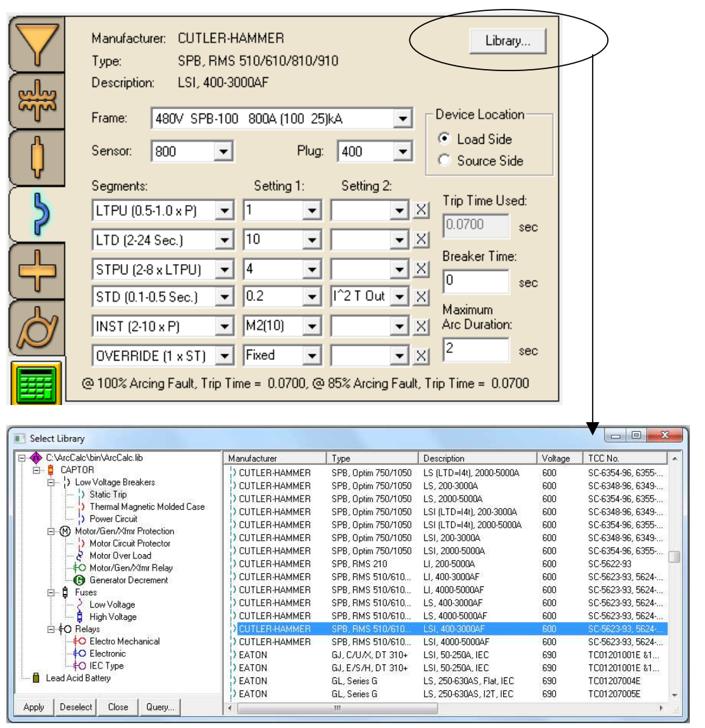Click the ArcCalc.lib library root icon
This screenshot has height=728, width=705.
click(x=36, y=458)
